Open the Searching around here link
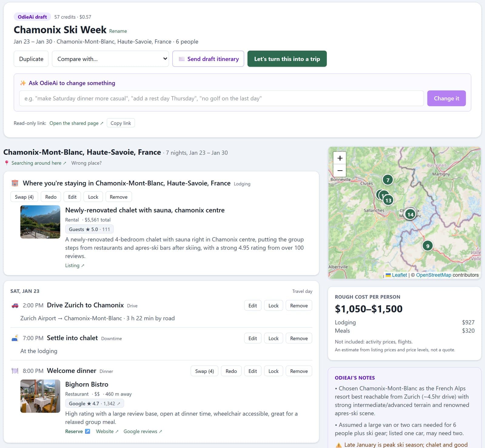485x448 pixels. coord(39,163)
